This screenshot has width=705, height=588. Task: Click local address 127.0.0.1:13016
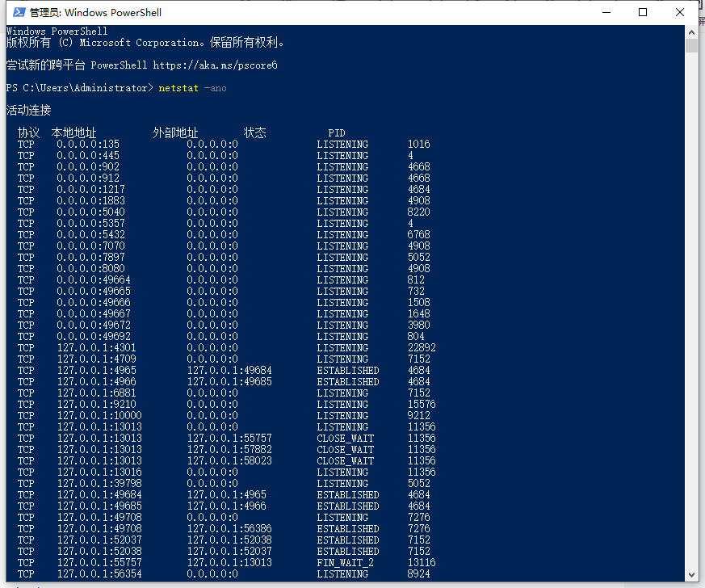99,472
